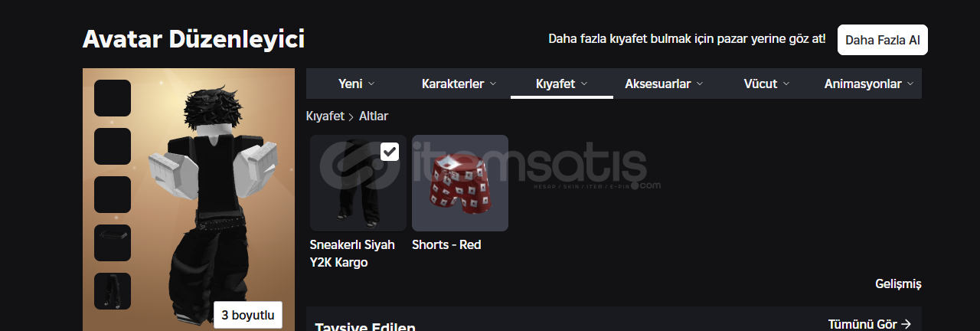Open the Kıyafet tab
The height and width of the screenshot is (331, 980).
coord(562,84)
